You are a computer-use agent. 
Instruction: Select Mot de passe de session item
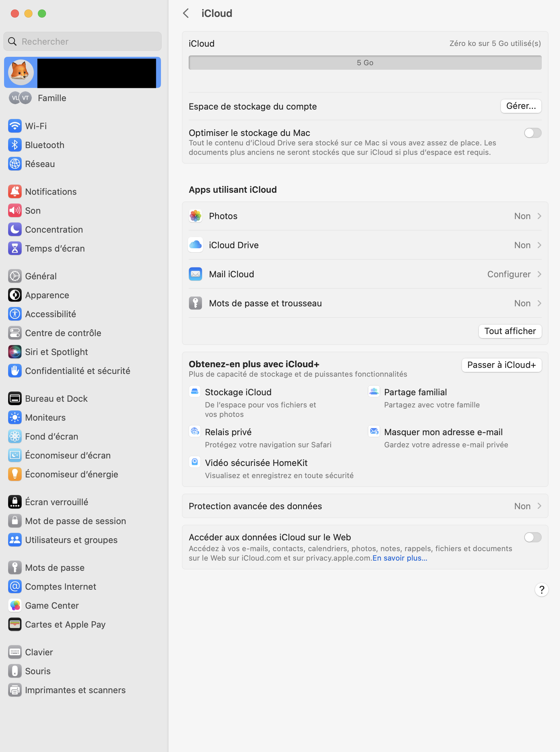click(x=83, y=521)
